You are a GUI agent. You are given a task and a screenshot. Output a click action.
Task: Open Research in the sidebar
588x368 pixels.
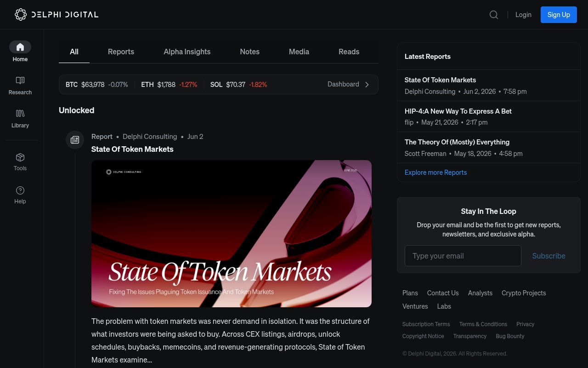tap(20, 86)
